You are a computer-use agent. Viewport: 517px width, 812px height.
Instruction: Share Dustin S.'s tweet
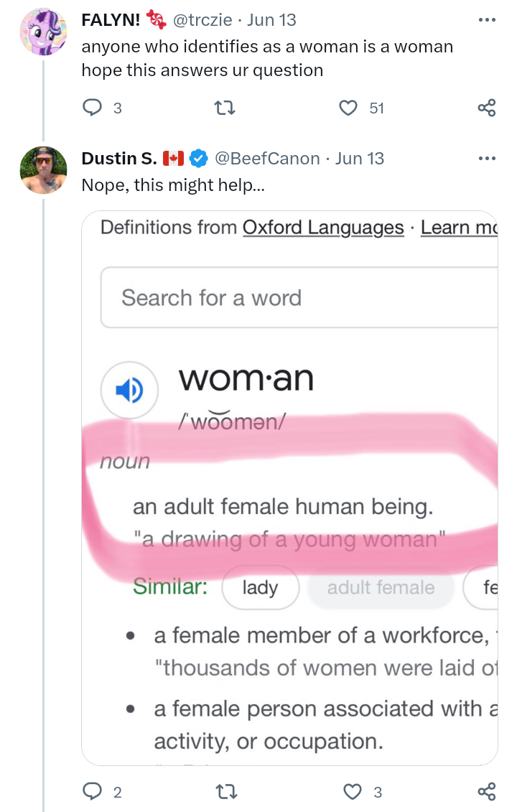click(486, 792)
